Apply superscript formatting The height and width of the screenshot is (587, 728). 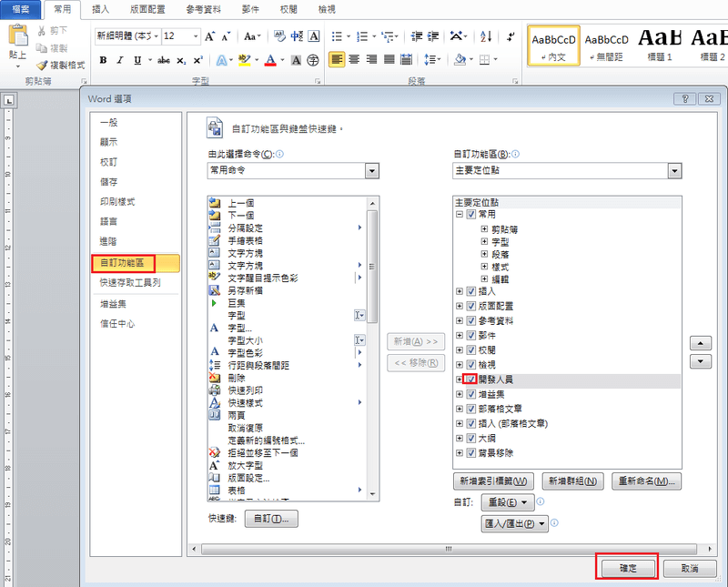198,60
